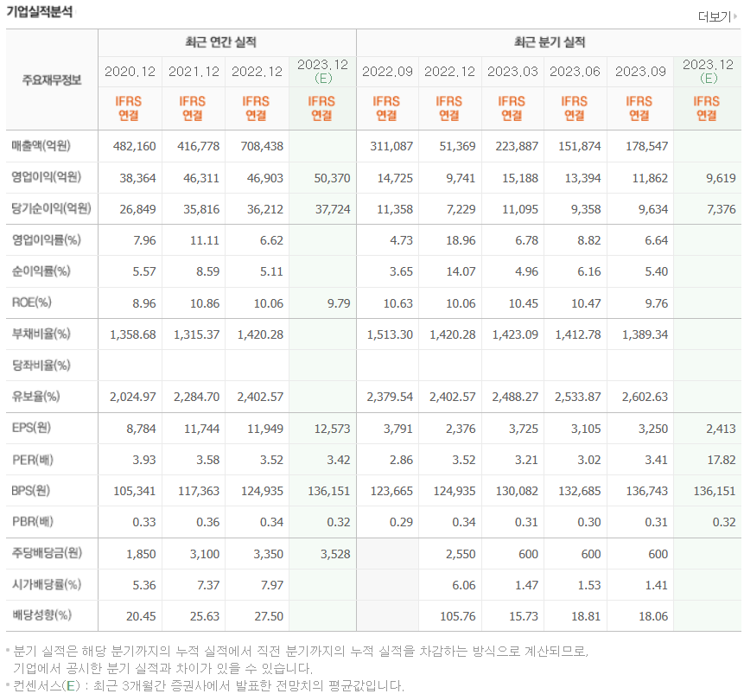This screenshot has height=700, width=744.
Task: Select the 최근 분기 실적 header
Action: coord(550,42)
